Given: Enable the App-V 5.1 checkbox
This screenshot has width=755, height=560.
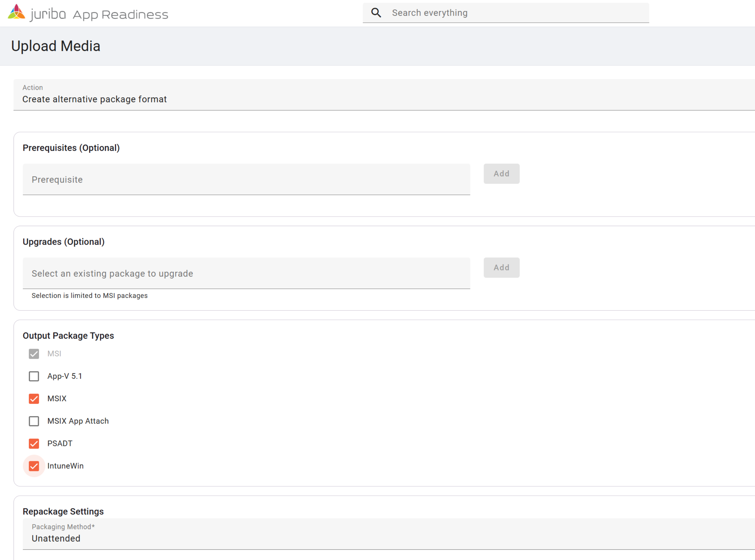Looking at the screenshot, I should 34,376.
